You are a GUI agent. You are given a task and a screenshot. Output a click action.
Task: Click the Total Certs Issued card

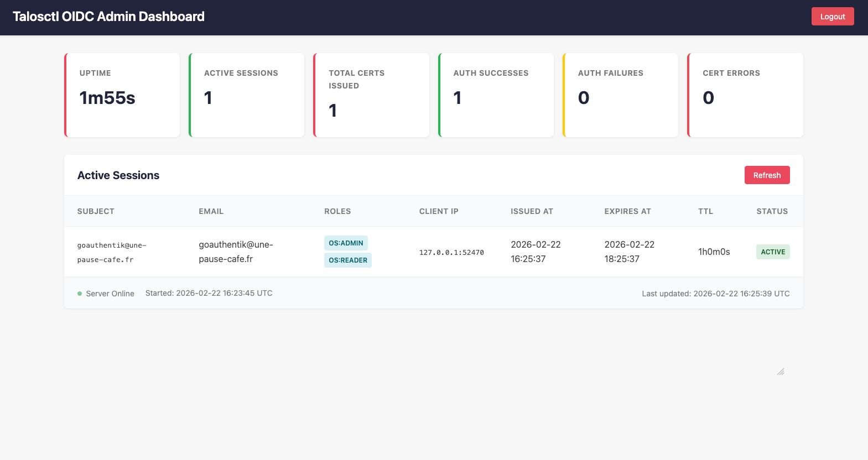tap(371, 95)
